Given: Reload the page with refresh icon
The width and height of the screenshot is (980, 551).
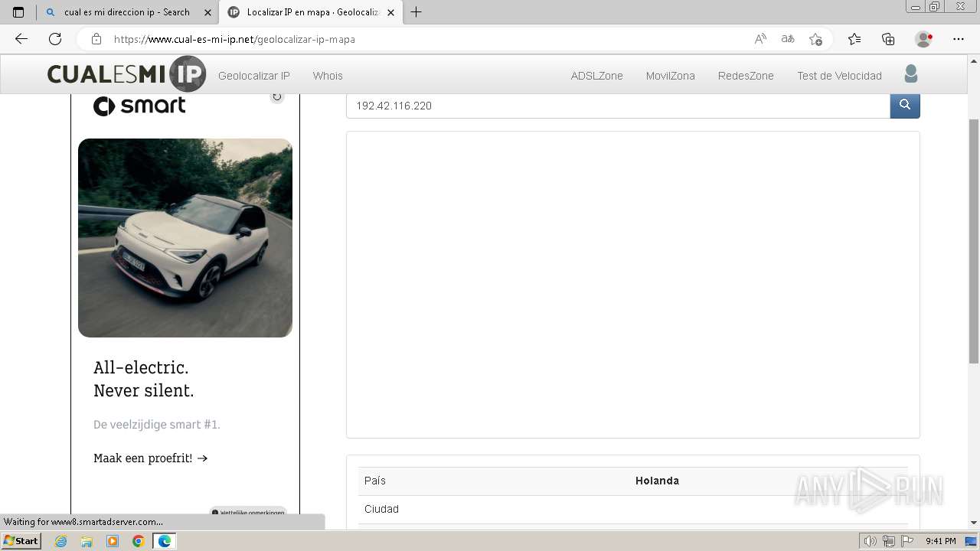Looking at the screenshot, I should click(x=55, y=39).
